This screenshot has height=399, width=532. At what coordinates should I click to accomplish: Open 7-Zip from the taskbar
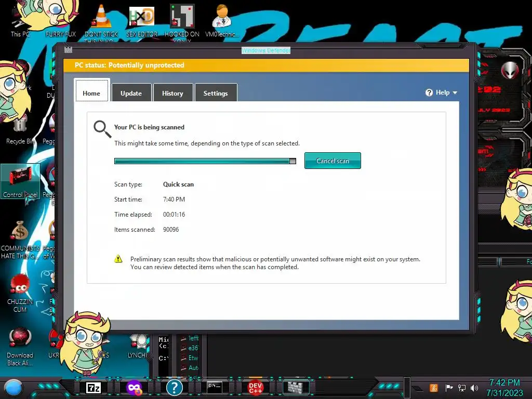pos(94,388)
